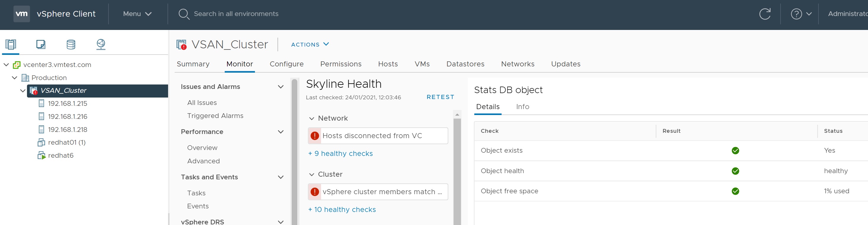Switch to the Configure tab
Viewport: 868px width, 225px height.
pyautogui.click(x=286, y=64)
